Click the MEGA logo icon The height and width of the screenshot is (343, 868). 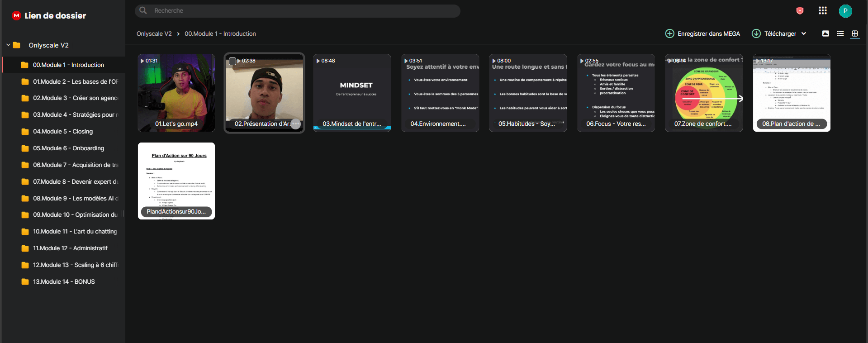pos(17,15)
